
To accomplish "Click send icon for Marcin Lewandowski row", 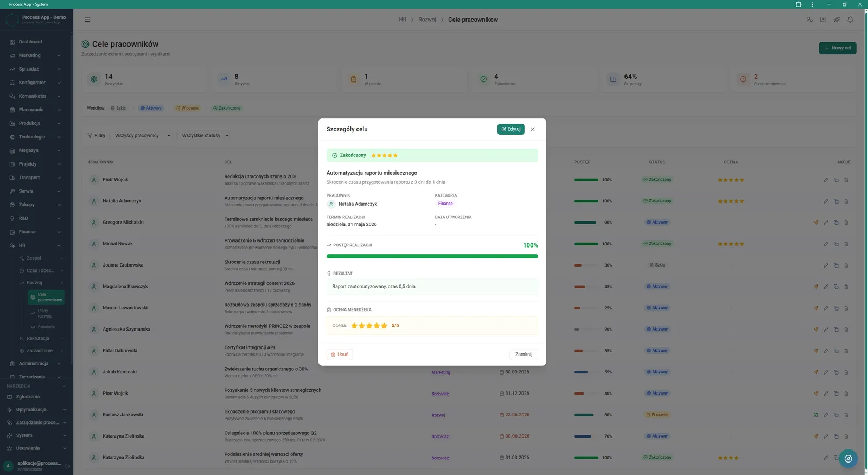I will point(815,308).
